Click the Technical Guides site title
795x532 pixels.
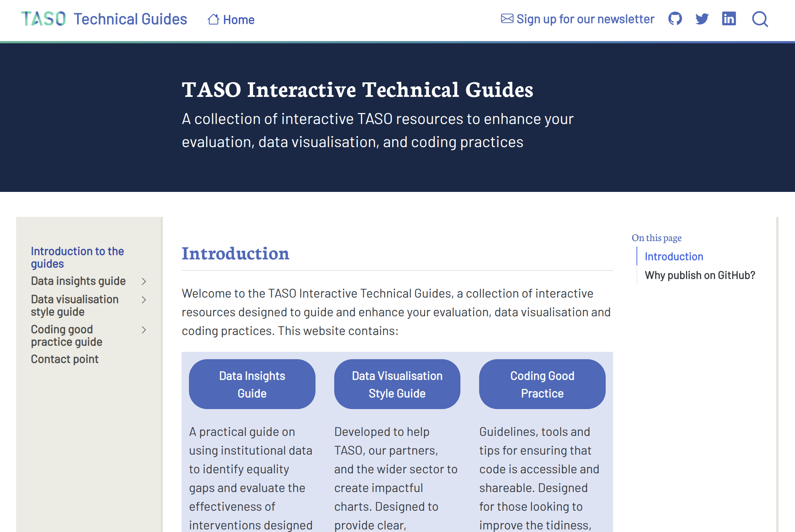(x=130, y=19)
